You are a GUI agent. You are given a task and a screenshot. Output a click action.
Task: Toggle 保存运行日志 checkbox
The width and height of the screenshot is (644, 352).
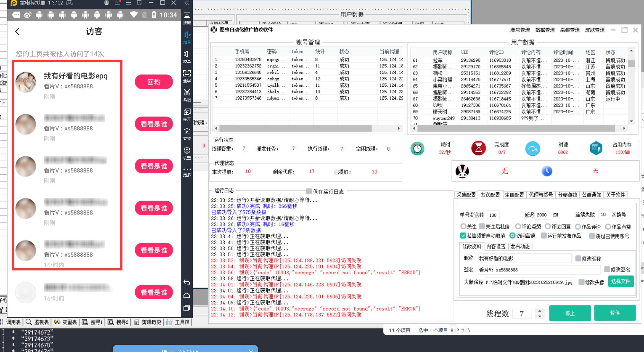coord(309,191)
